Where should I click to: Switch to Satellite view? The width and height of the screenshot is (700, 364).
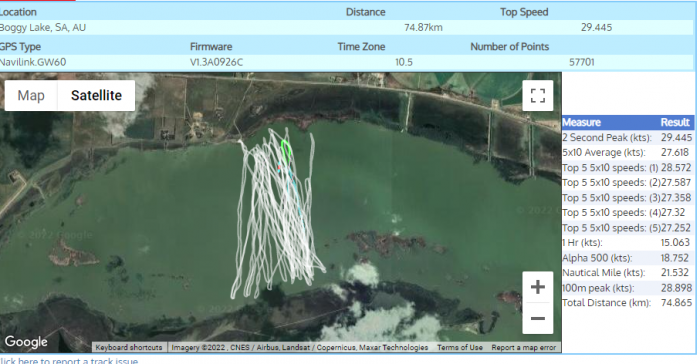tap(96, 96)
